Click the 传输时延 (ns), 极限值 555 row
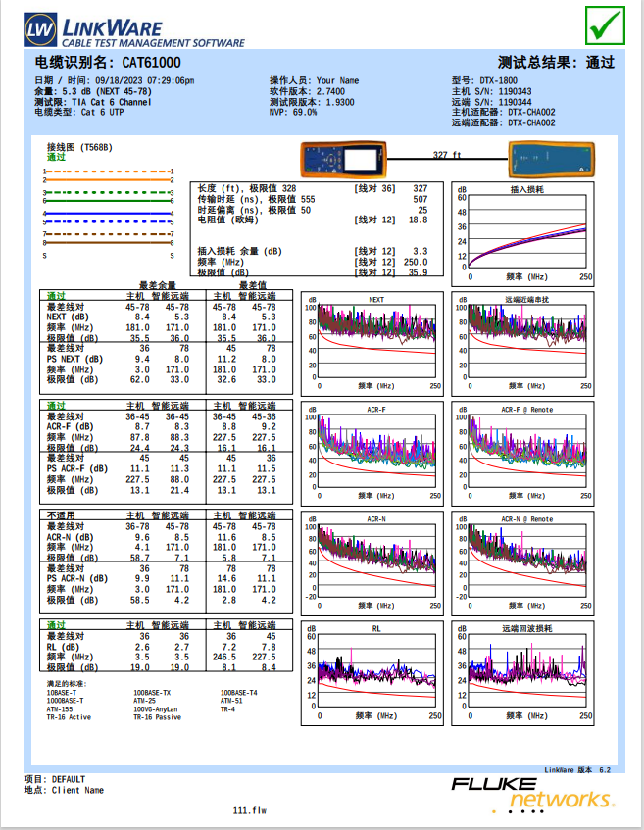This screenshot has height=830, width=644. coord(313,200)
